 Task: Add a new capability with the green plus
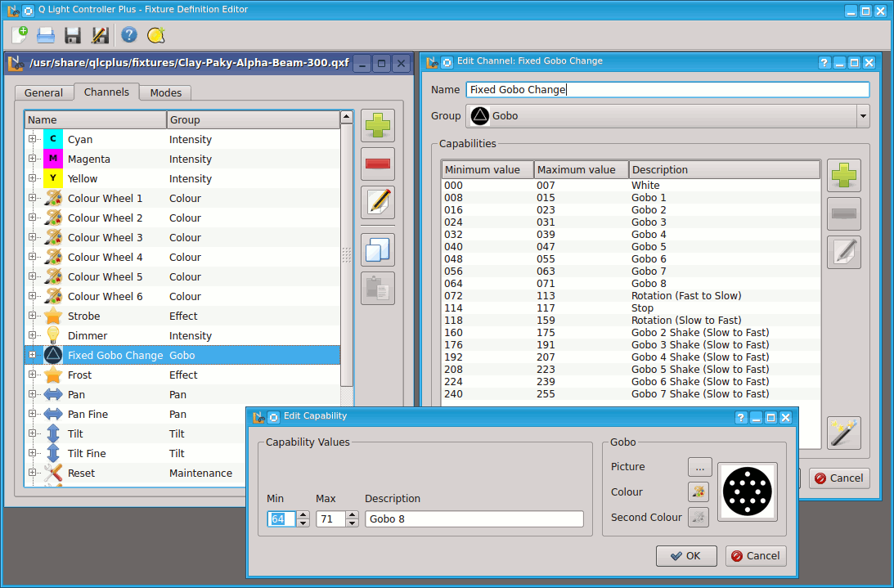[843, 175]
